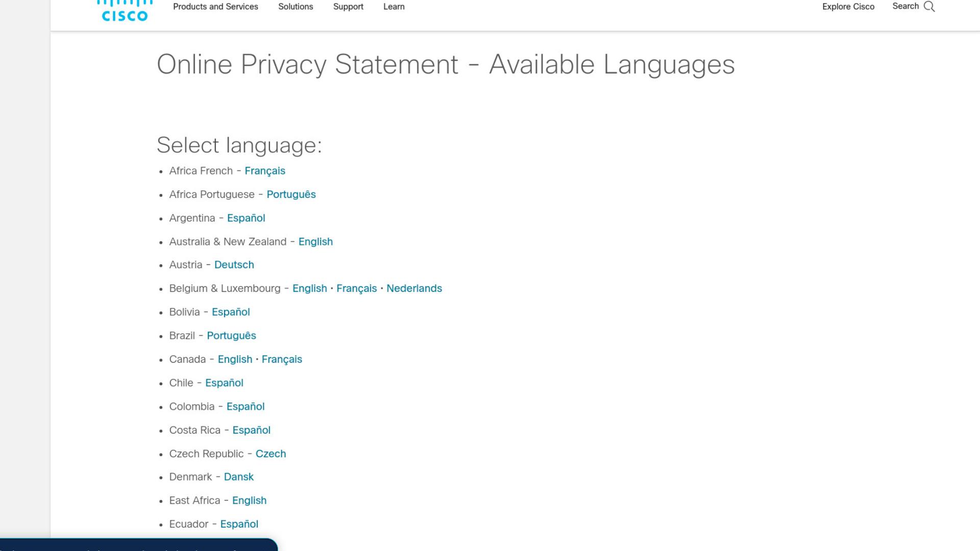Click the Cisco logo

pyautogui.click(x=125, y=11)
